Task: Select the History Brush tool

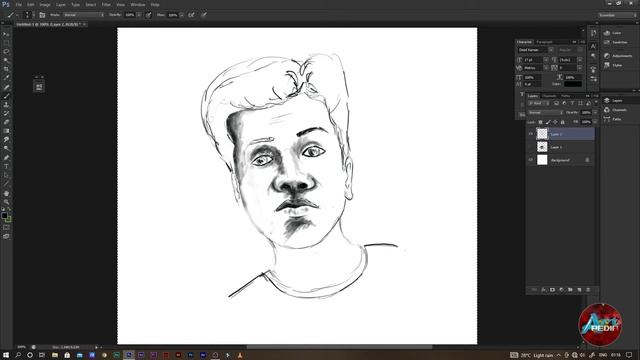Action: [x=6, y=113]
